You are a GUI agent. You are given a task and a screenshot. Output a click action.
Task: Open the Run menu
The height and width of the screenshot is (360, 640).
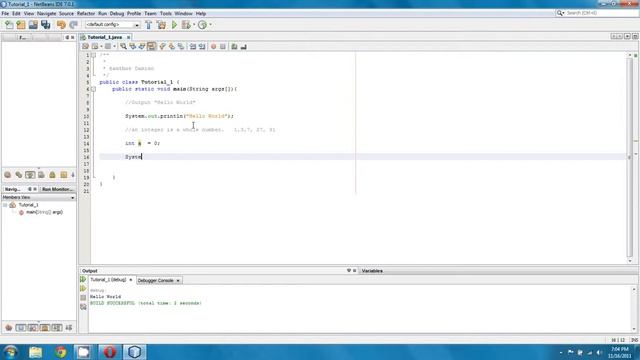(102, 13)
